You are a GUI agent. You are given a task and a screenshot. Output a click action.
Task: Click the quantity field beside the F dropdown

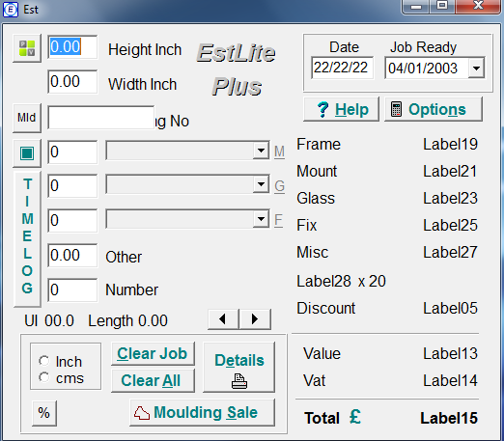click(72, 221)
